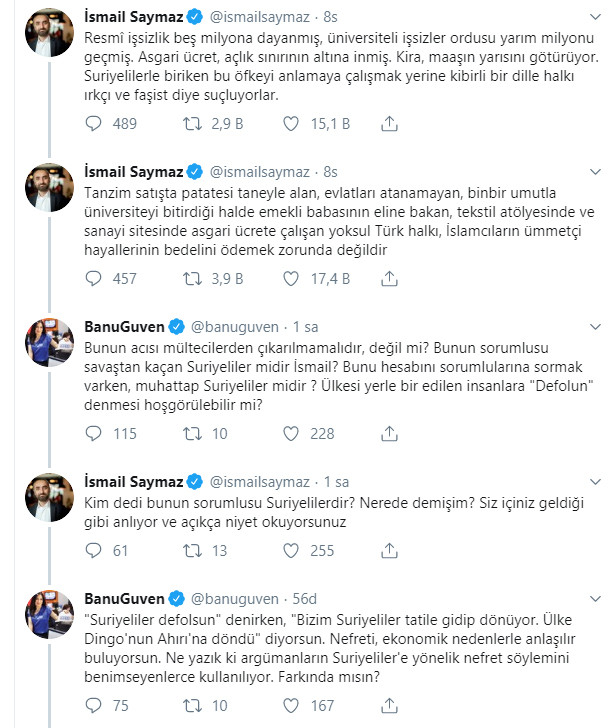Retweet the tweet showing 2,9 B retweets
Screen dimensions: 612x728
click(192, 124)
